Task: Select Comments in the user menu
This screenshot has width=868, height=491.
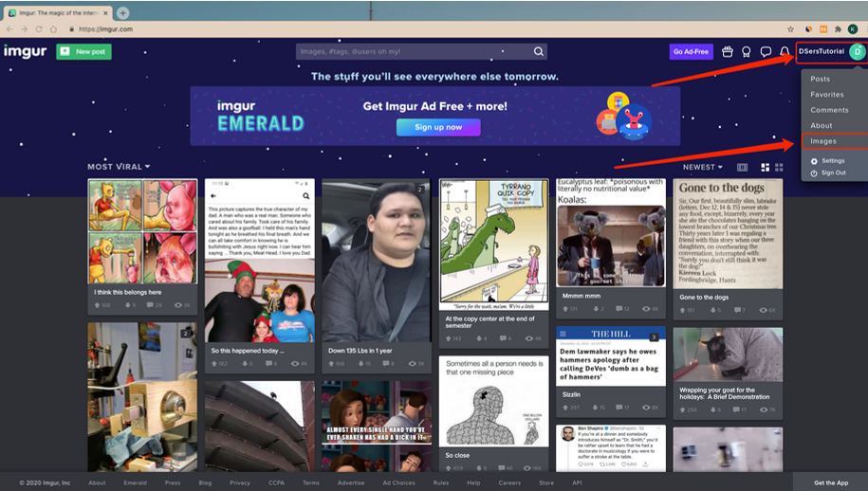Action: pyautogui.click(x=829, y=110)
